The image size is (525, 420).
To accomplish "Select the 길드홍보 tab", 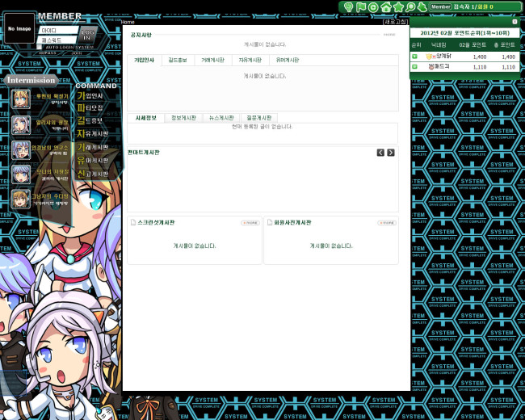I will [x=178, y=61].
